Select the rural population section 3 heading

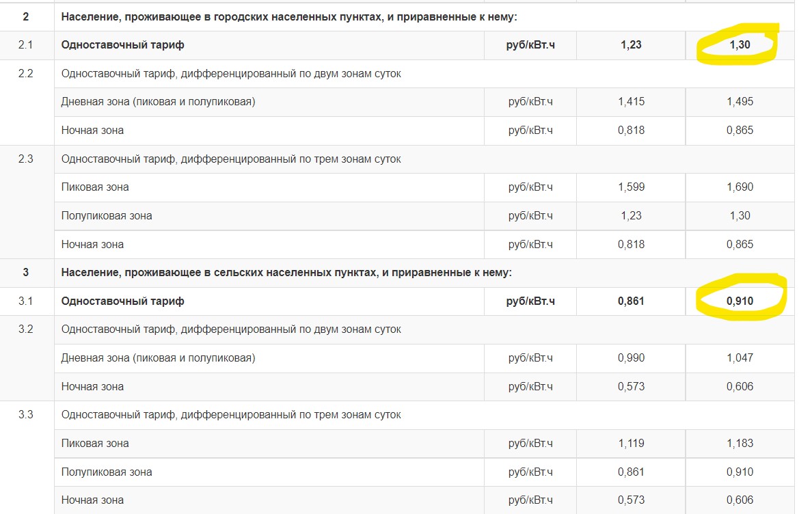[x=286, y=273]
